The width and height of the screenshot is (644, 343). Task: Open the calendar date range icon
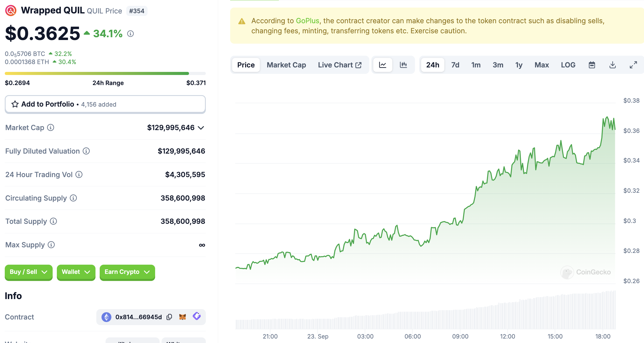coord(592,65)
